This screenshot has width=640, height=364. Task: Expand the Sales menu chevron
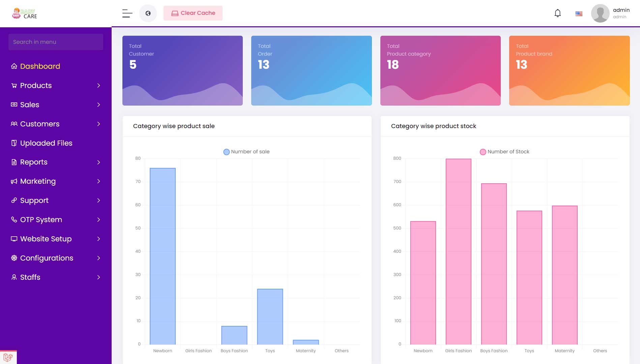98,104
